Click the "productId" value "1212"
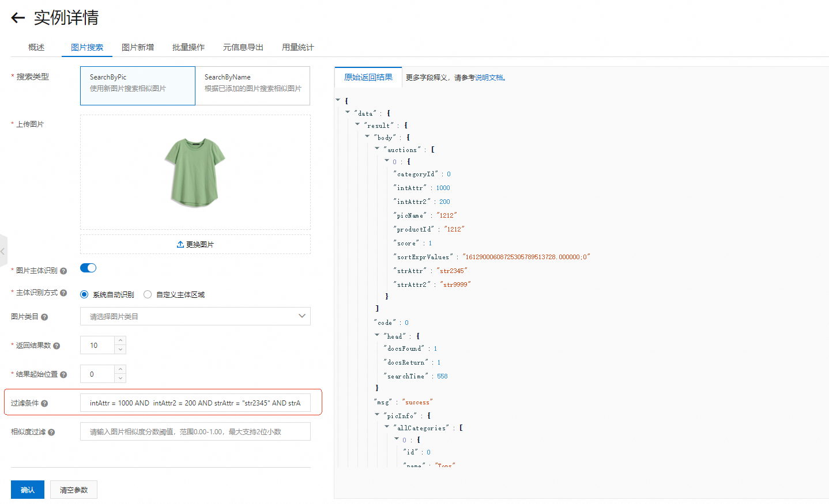This screenshot has height=504, width=829. pyautogui.click(x=454, y=229)
